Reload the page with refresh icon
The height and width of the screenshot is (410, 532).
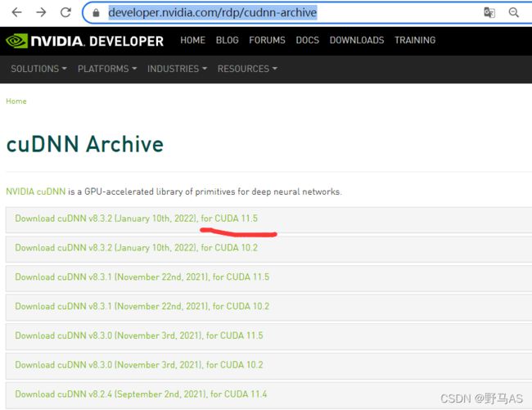coord(65,12)
